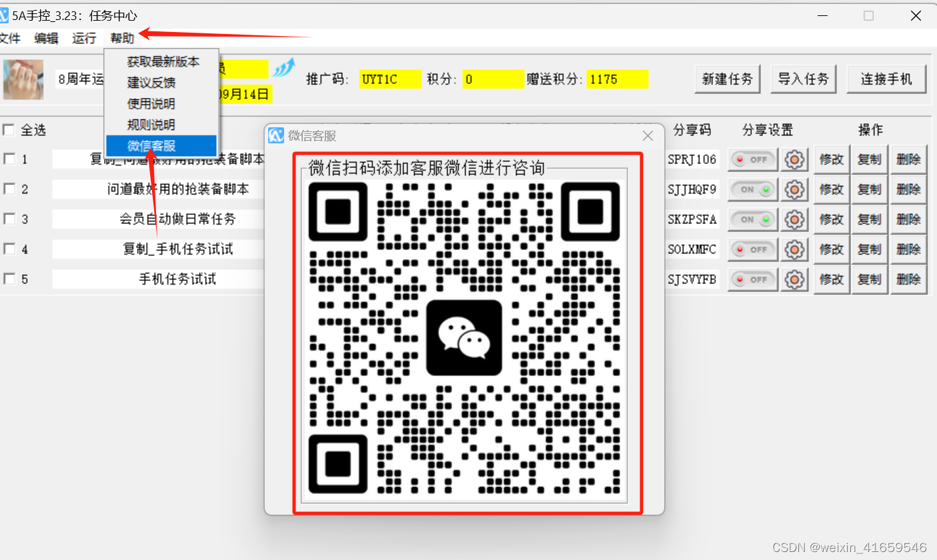Check the checkbox for task row 2
The width and height of the screenshot is (937, 560).
pyautogui.click(x=9, y=189)
